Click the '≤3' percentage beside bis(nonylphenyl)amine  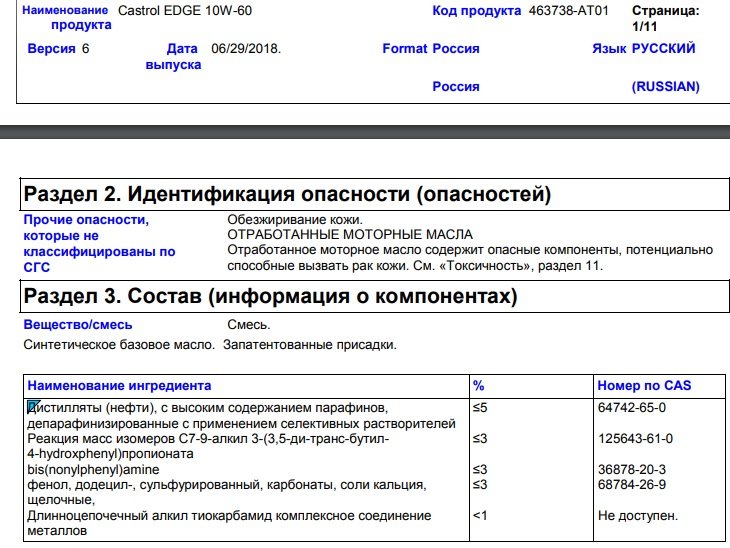point(480,469)
